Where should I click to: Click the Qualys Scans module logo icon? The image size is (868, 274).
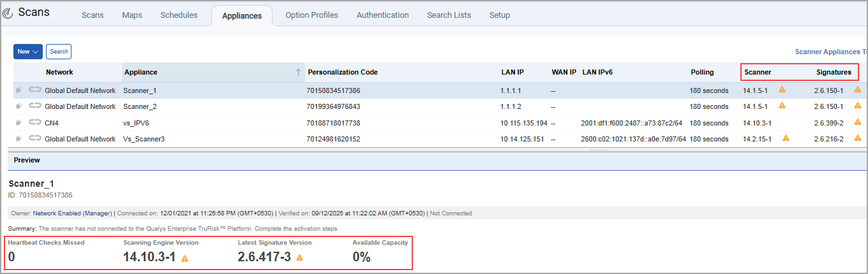tap(8, 13)
